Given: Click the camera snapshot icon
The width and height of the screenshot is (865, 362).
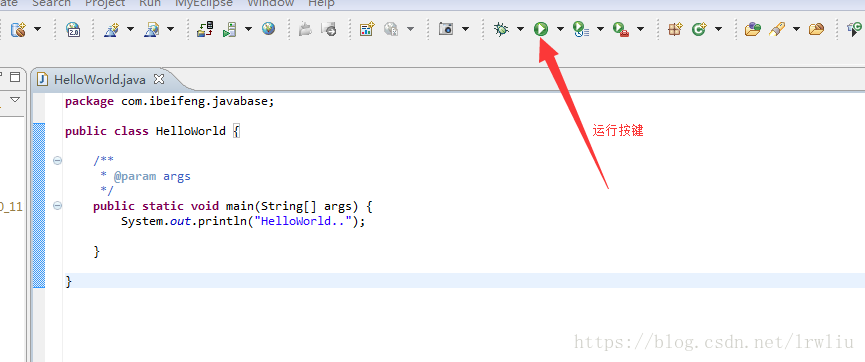Looking at the screenshot, I should click(446, 29).
